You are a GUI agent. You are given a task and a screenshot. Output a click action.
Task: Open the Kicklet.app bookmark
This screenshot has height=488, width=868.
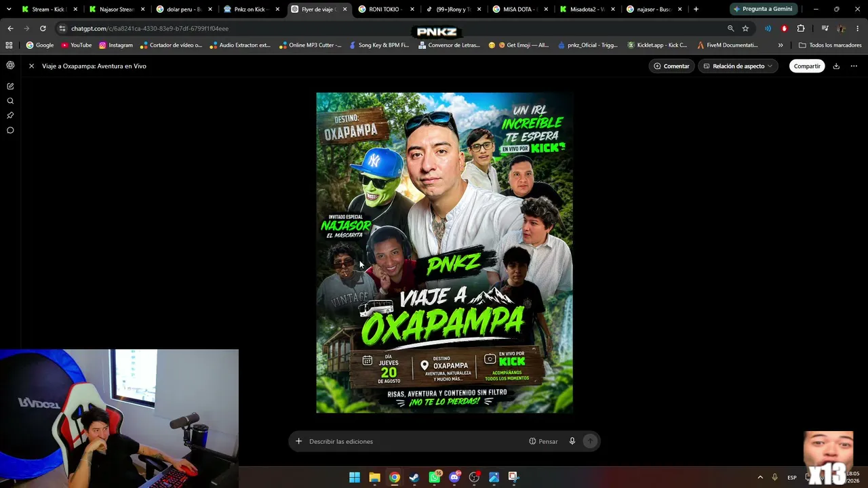tap(657, 45)
